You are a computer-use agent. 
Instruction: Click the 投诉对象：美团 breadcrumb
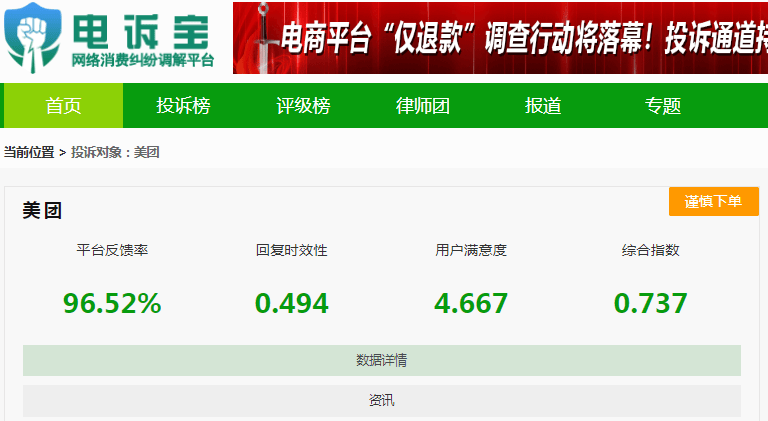coord(115,152)
